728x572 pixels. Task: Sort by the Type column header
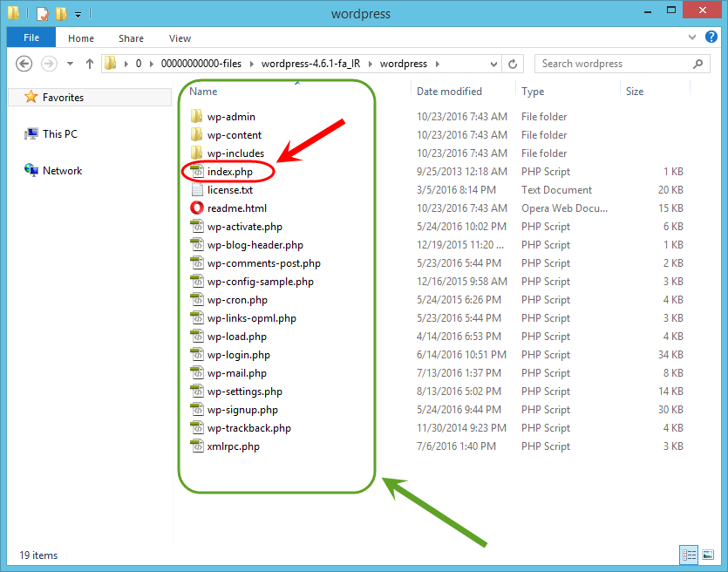point(533,92)
